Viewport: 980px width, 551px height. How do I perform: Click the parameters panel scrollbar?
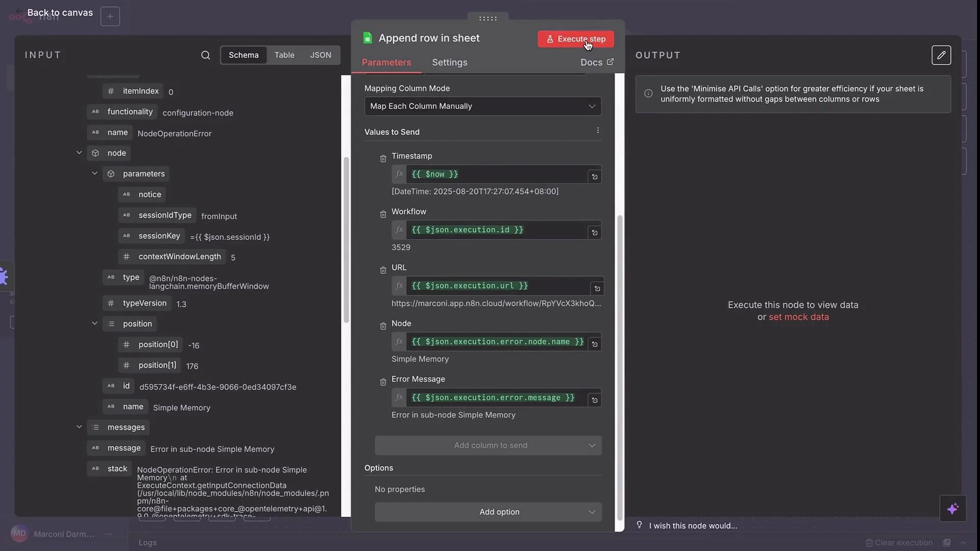[620, 367]
